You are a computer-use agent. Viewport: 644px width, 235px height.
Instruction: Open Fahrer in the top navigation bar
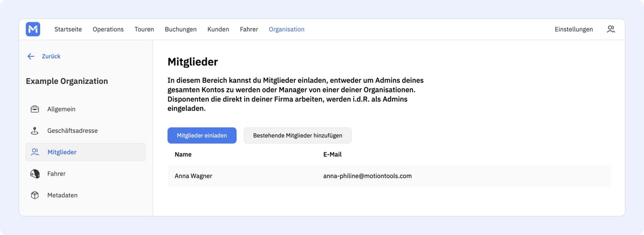coord(249,29)
